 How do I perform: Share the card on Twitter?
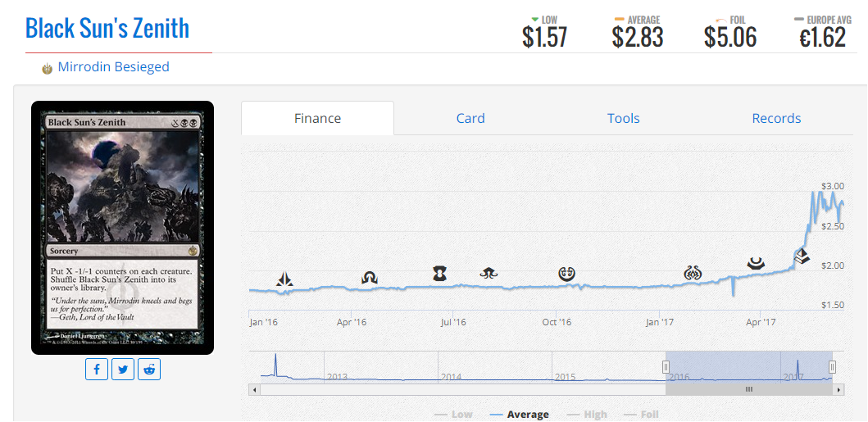coord(123,370)
